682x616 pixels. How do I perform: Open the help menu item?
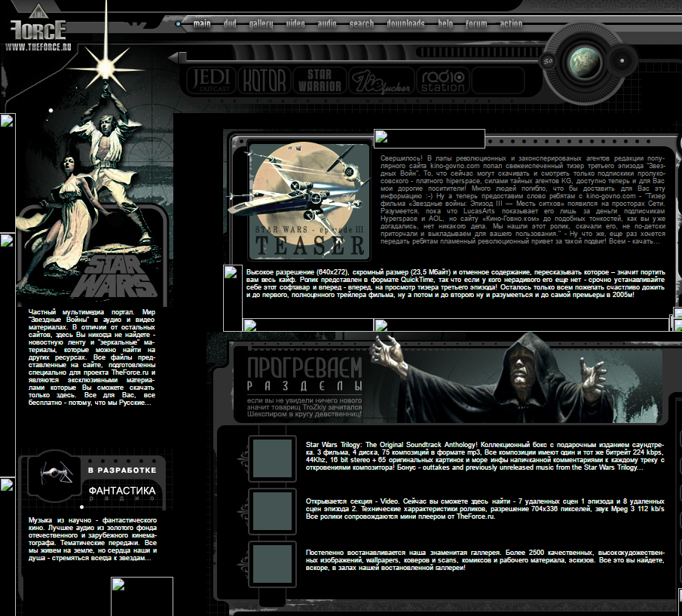(445, 23)
